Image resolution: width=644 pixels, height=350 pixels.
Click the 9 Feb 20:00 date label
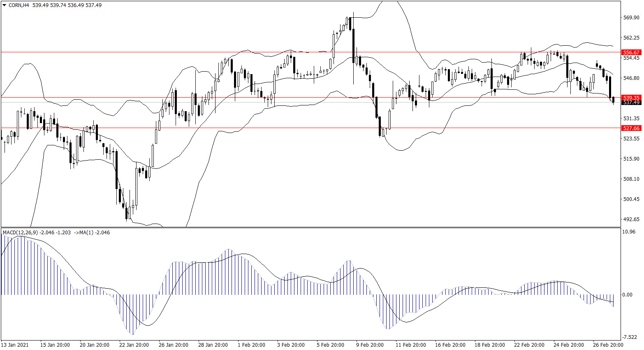370,345
